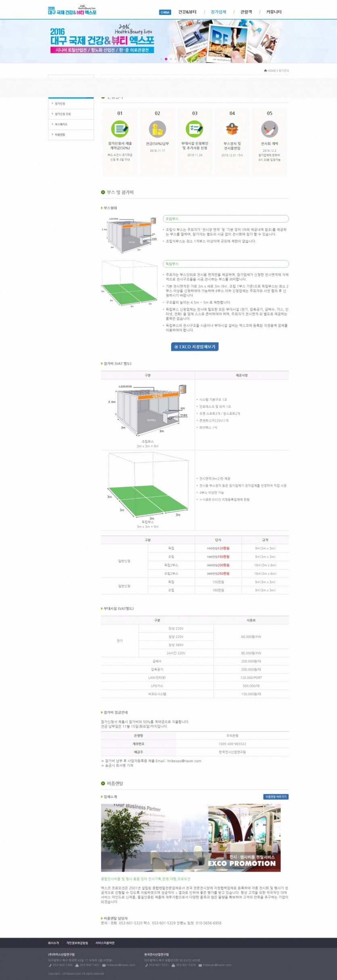Click the step 02 gold coins icon

coord(157,129)
